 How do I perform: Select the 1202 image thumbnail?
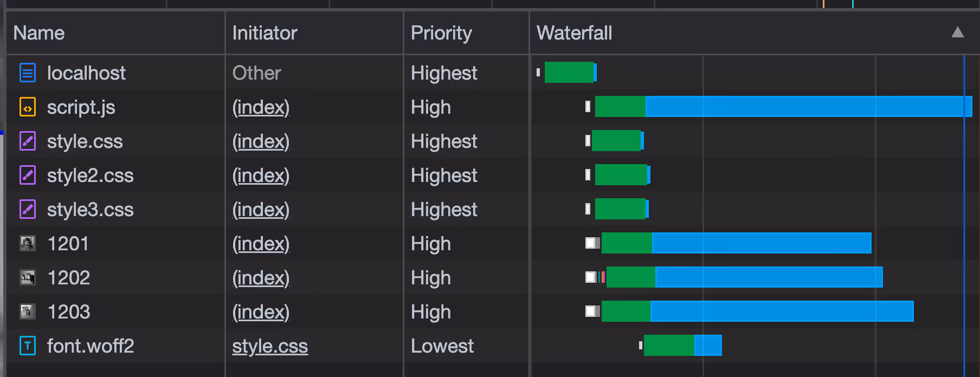tap(28, 278)
